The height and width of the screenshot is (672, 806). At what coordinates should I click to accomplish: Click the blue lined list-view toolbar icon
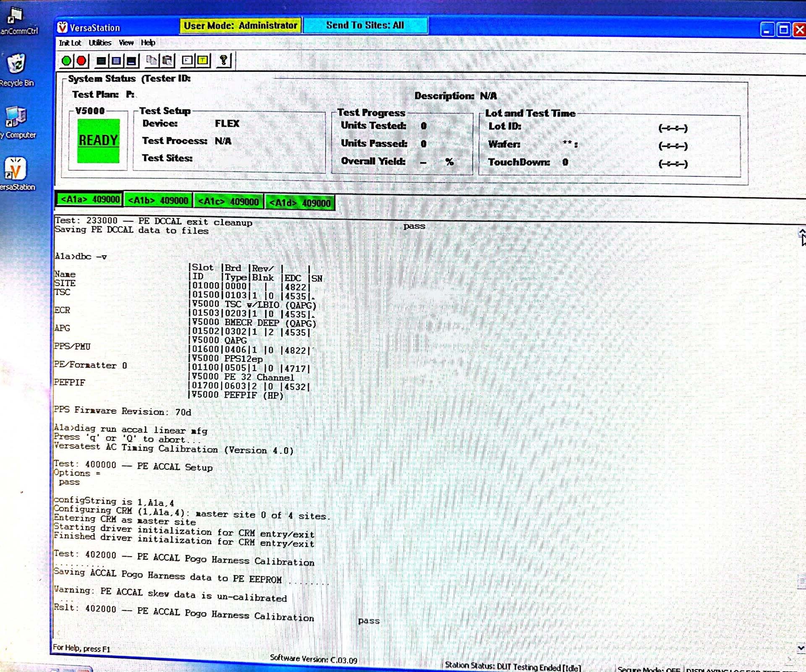coord(116,61)
